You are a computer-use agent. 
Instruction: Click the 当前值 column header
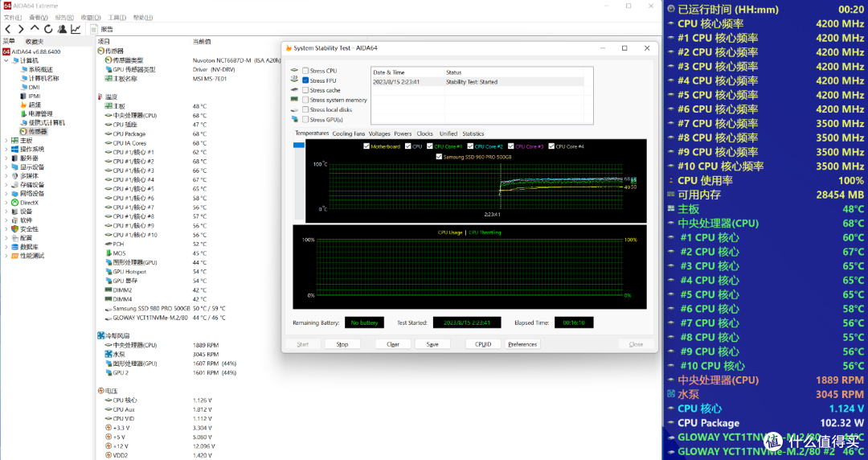pos(202,41)
